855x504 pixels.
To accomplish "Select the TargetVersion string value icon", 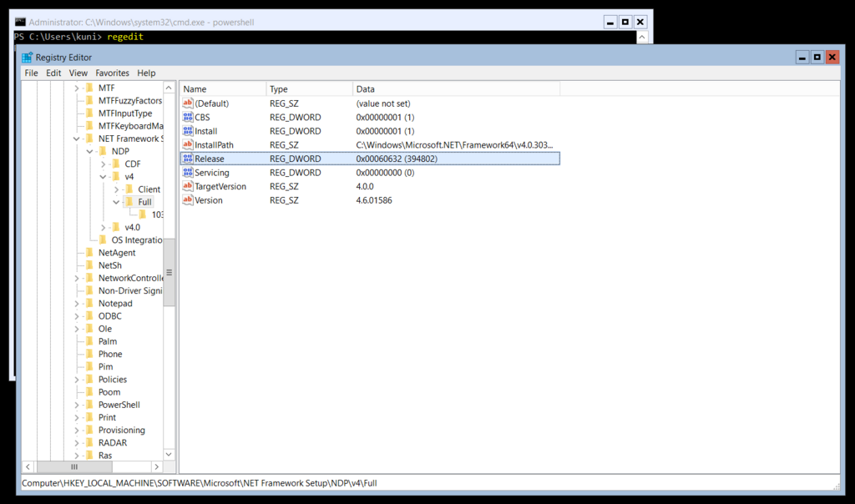I will click(x=188, y=186).
